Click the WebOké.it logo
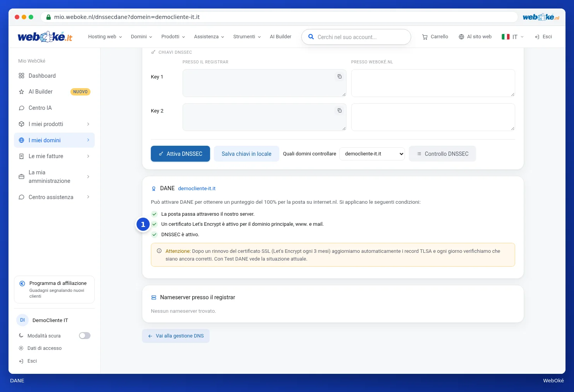The image size is (574, 392). (x=45, y=37)
